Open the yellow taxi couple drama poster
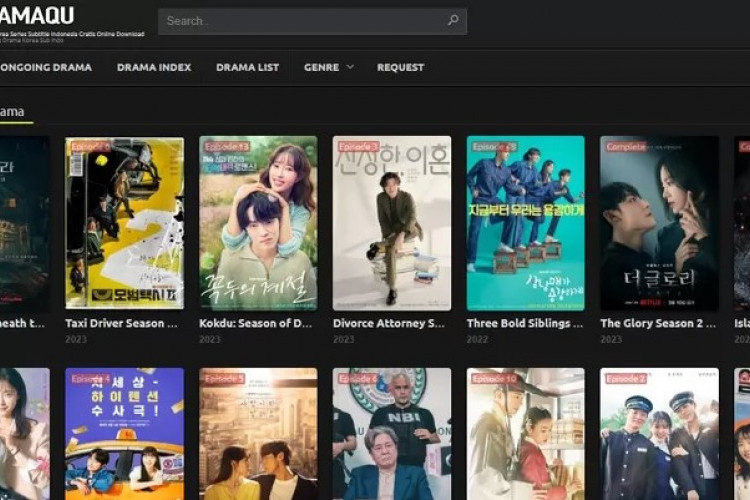The width and height of the screenshot is (750, 500). [124, 434]
